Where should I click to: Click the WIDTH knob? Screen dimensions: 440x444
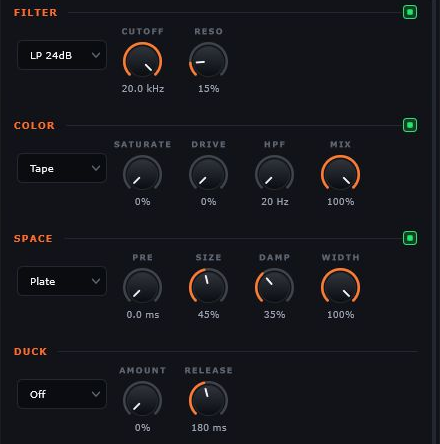tap(340, 287)
